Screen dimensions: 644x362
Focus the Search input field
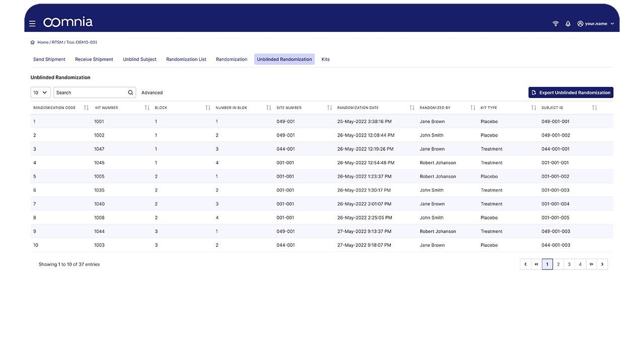pos(91,93)
